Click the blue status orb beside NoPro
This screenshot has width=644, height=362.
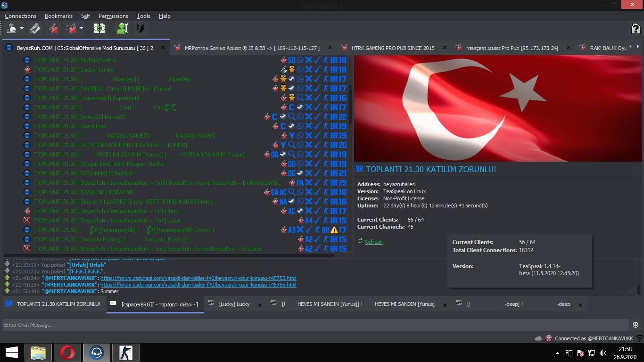(x=27, y=60)
